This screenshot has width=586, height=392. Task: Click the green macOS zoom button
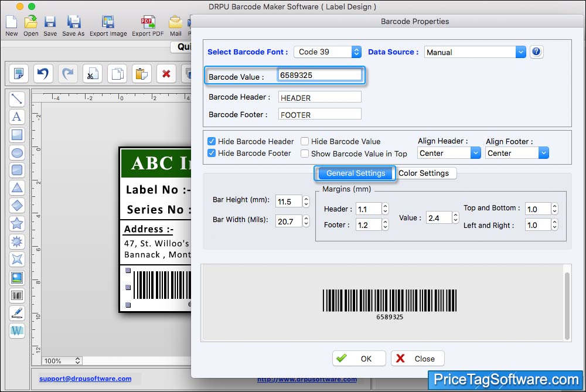pyautogui.click(x=32, y=6)
